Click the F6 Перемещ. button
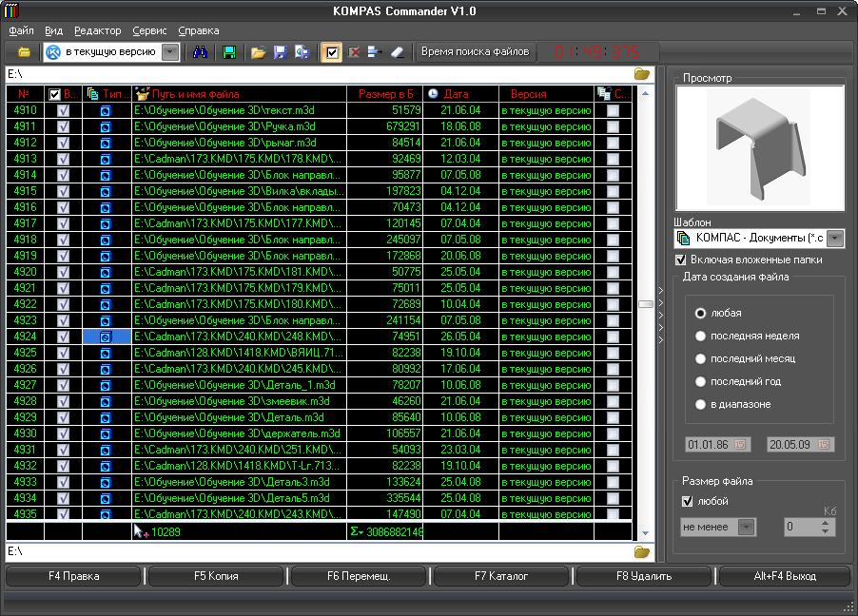Viewport: 858px width, 616px height. 359,576
